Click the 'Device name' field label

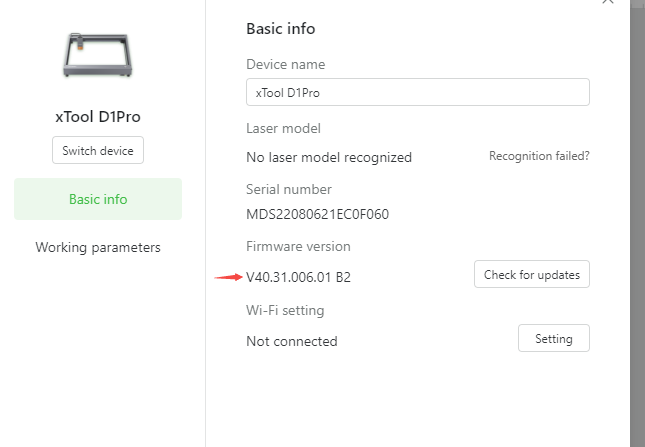pos(285,65)
